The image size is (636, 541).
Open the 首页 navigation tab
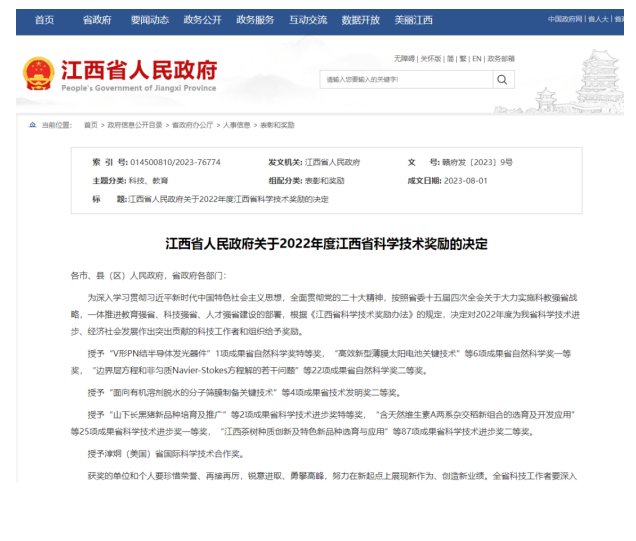[45, 20]
